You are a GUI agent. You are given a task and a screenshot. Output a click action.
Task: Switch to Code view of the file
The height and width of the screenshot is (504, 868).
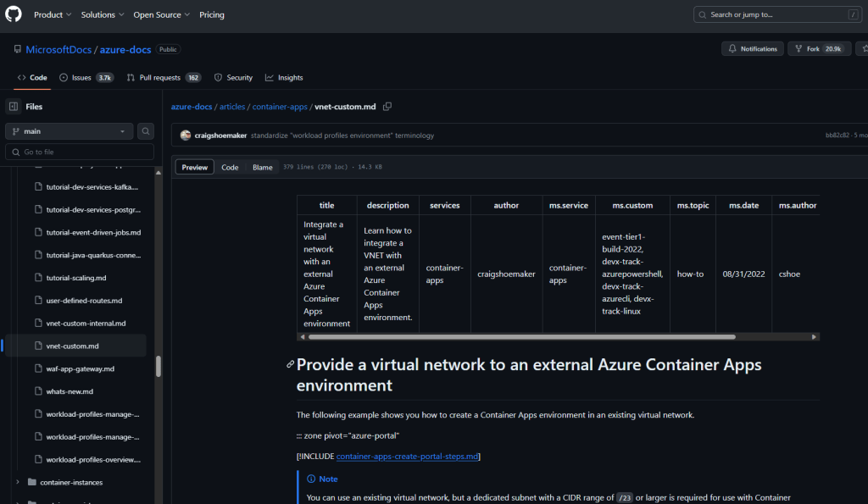(230, 167)
